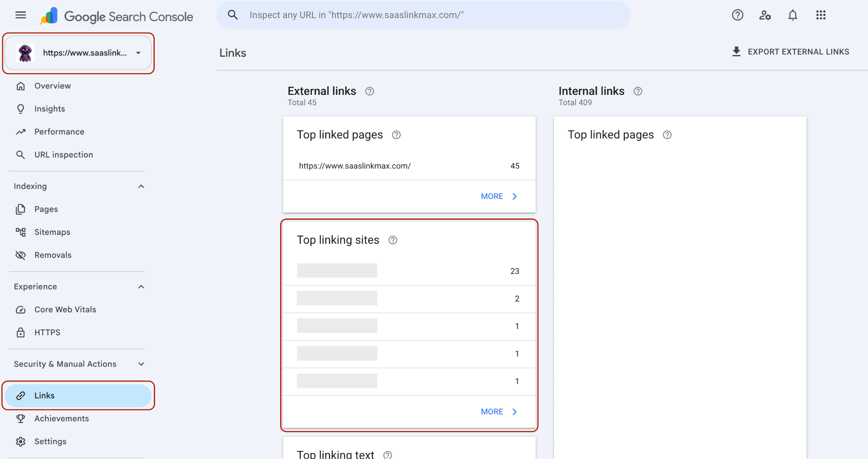Open the Google apps grid

click(x=821, y=15)
